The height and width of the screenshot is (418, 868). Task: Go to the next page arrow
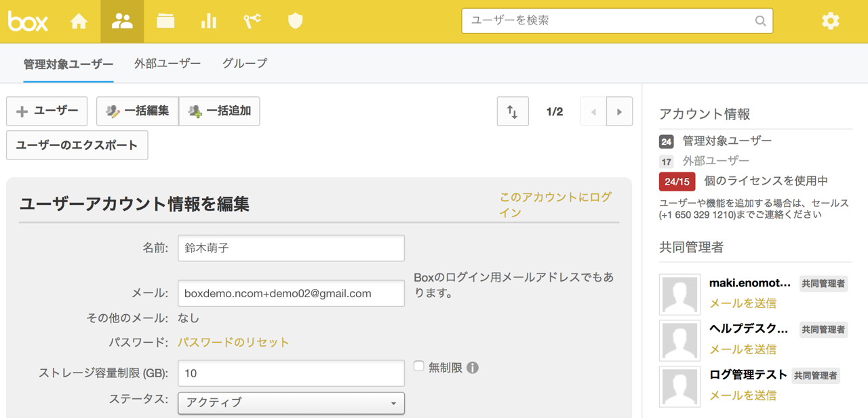pos(619,112)
